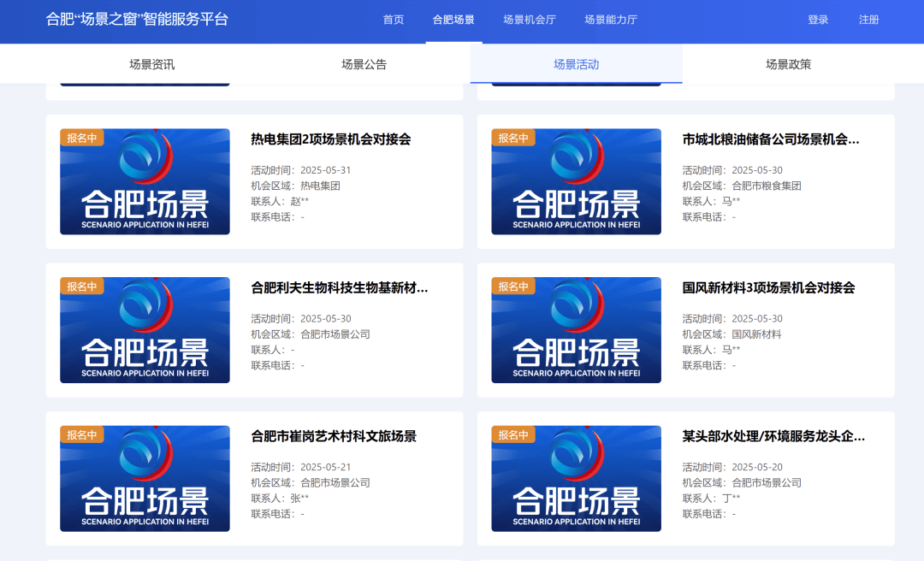Viewport: 924px width, 561px height.
Task: Open 国风新材料3项场景机会对接会 title
Action: [x=768, y=288]
